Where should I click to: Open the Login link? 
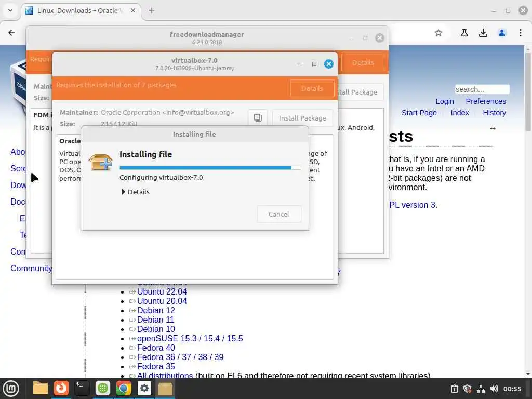(x=445, y=101)
